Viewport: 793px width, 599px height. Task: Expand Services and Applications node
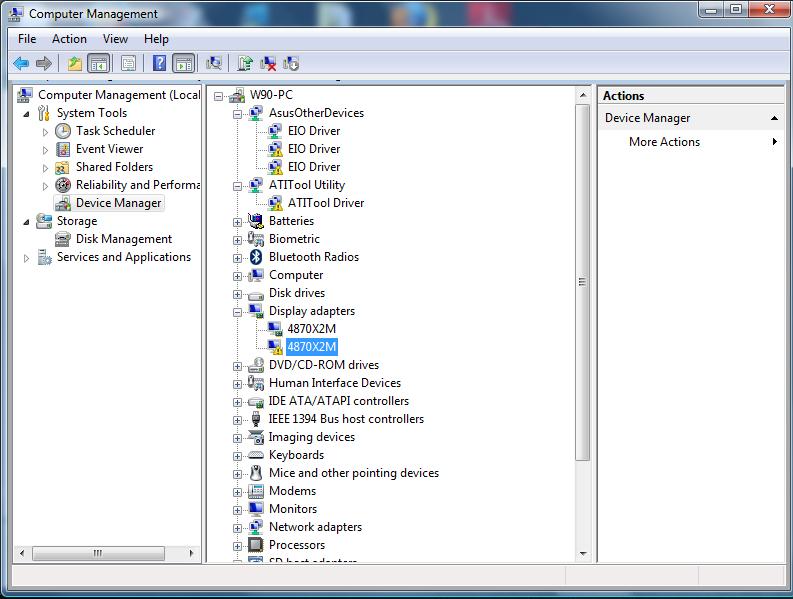coord(26,258)
